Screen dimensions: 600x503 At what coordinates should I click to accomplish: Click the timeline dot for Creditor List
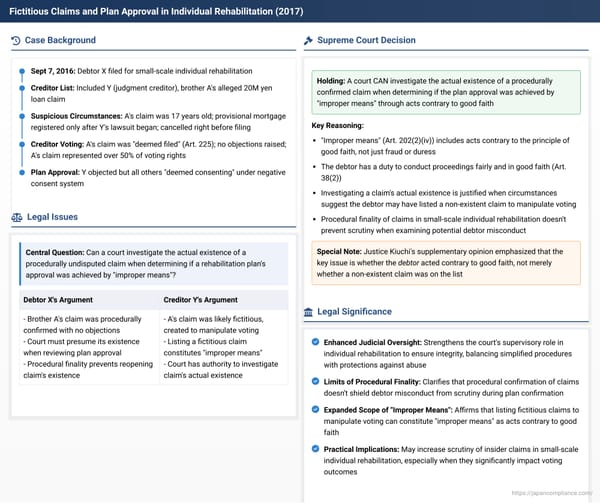[22, 88]
